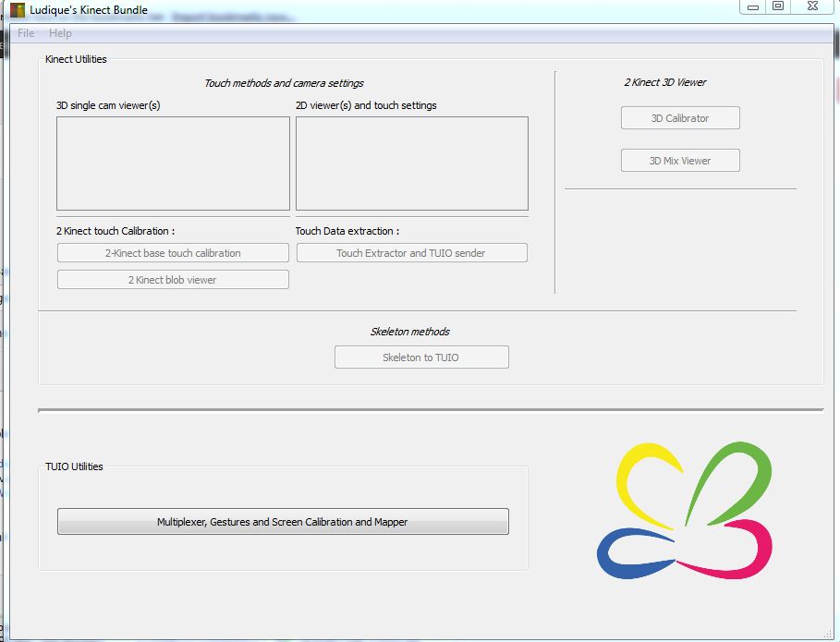
Task: Open the 2 Kinect blob viewer
Action: pyautogui.click(x=173, y=280)
